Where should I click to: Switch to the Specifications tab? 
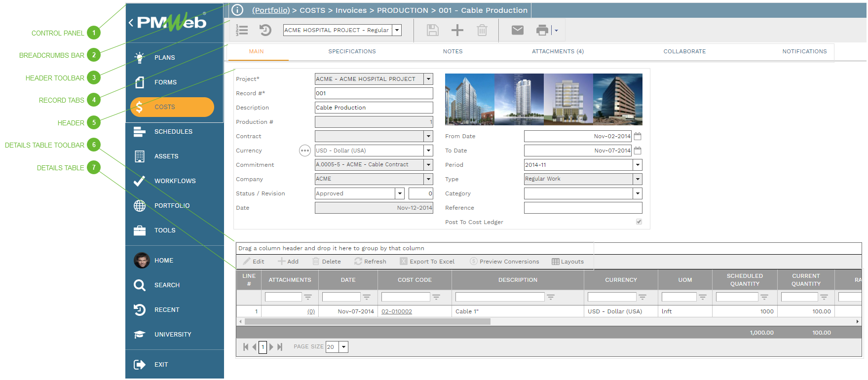(x=352, y=51)
